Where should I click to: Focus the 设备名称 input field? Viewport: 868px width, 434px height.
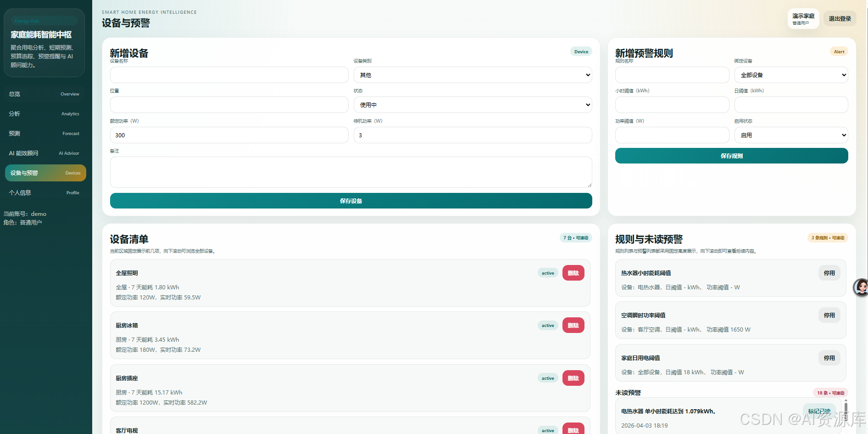(229, 75)
